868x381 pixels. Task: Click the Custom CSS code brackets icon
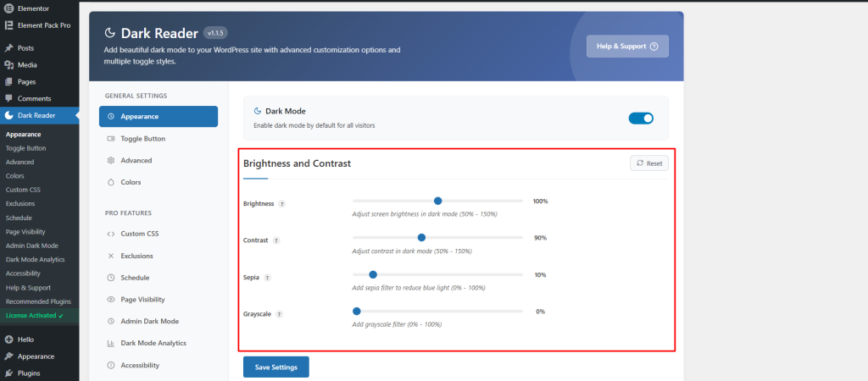[x=111, y=234]
